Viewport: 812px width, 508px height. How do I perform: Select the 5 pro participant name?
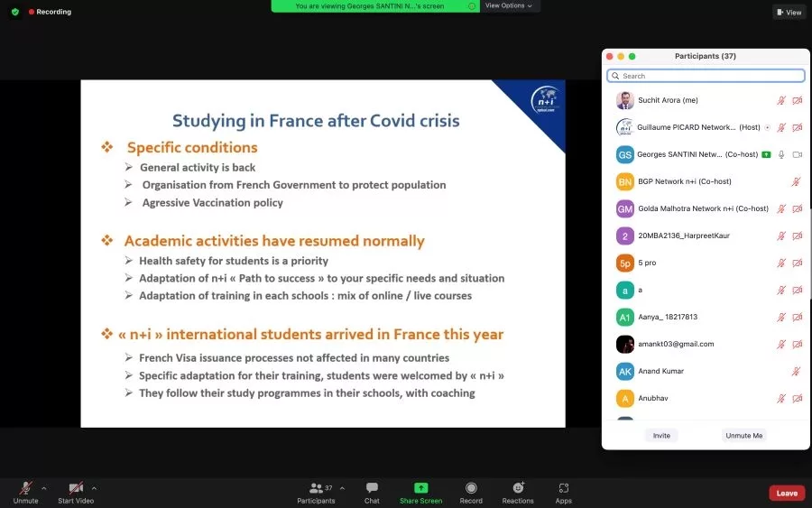647,263
